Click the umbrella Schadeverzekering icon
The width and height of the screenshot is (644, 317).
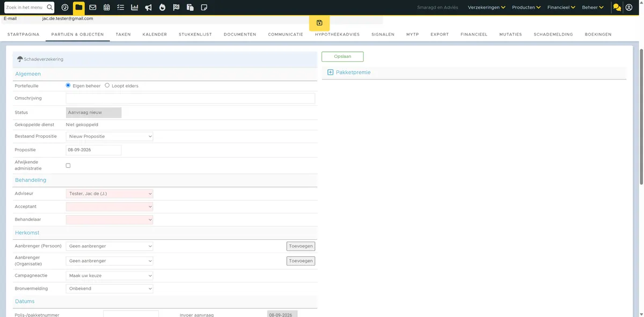coord(20,59)
